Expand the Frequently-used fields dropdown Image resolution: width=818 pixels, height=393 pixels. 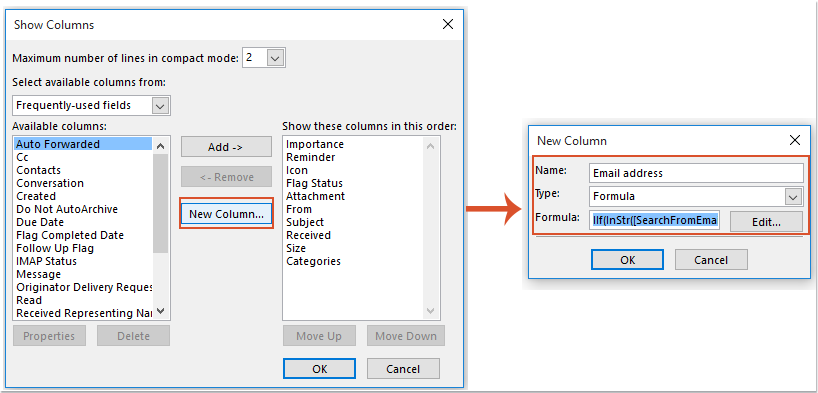click(x=161, y=105)
